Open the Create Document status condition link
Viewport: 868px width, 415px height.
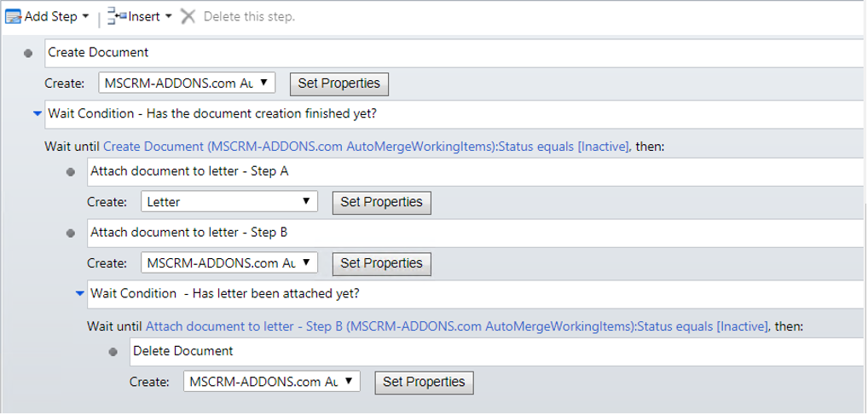coord(366,147)
